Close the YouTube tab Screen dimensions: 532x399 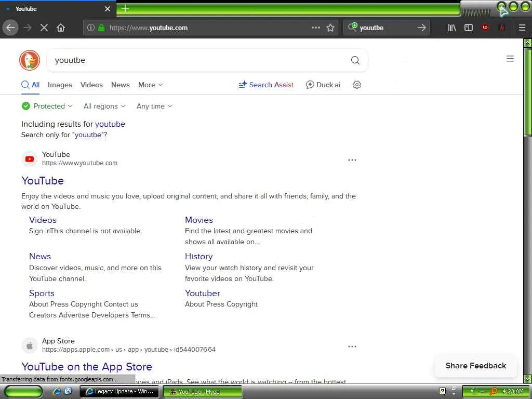click(108, 9)
